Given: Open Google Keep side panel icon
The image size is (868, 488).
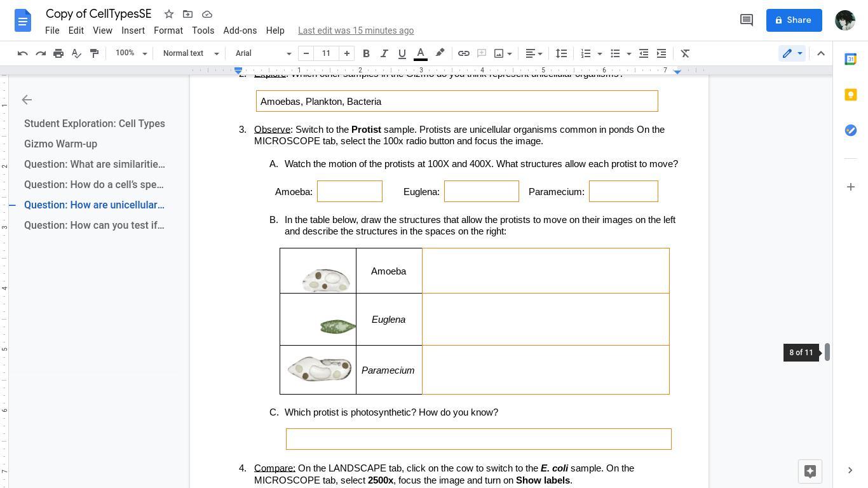Looking at the screenshot, I should [850, 95].
